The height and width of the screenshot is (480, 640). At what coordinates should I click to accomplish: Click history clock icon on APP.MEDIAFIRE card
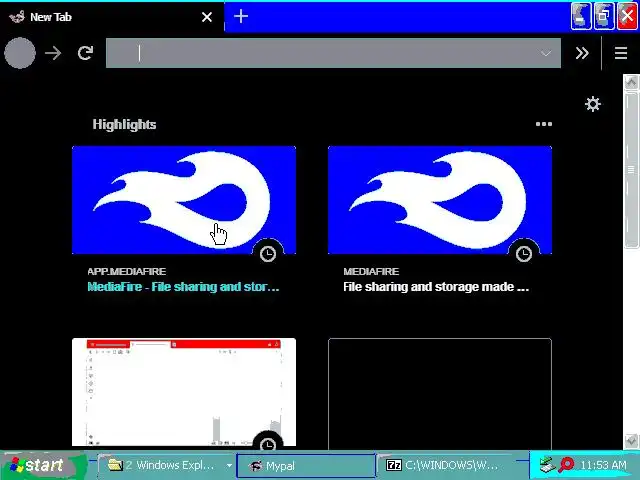point(268,254)
